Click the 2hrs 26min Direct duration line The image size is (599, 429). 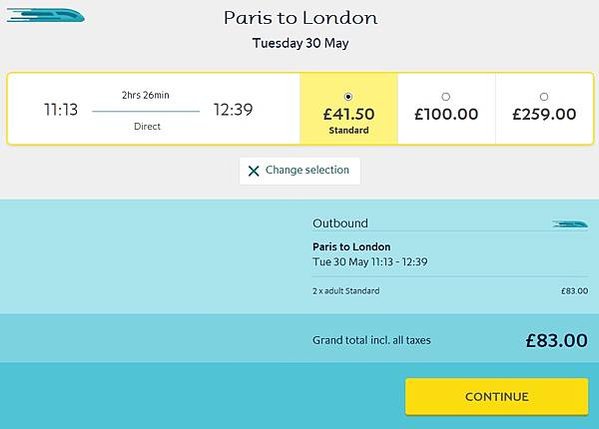[146, 111]
